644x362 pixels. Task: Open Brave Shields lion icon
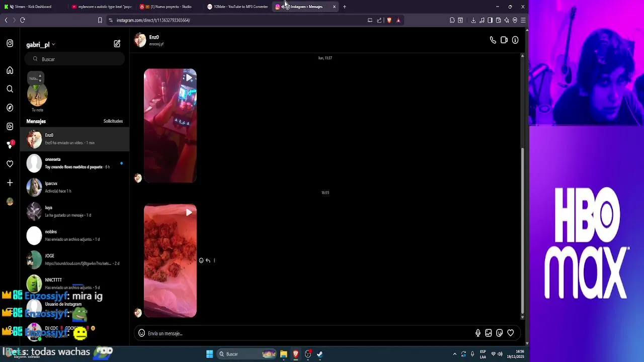389,20
